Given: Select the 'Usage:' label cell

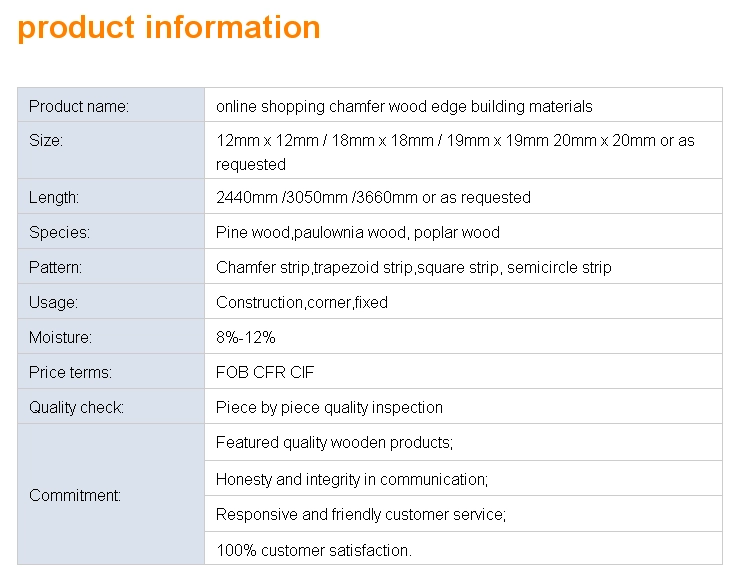Looking at the screenshot, I should pyautogui.click(x=111, y=301).
